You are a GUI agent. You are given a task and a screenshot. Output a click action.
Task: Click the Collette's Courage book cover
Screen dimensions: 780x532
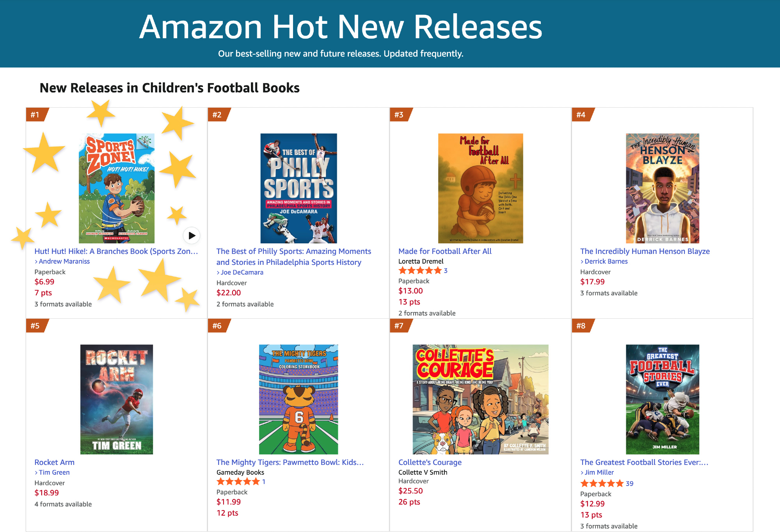point(480,399)
